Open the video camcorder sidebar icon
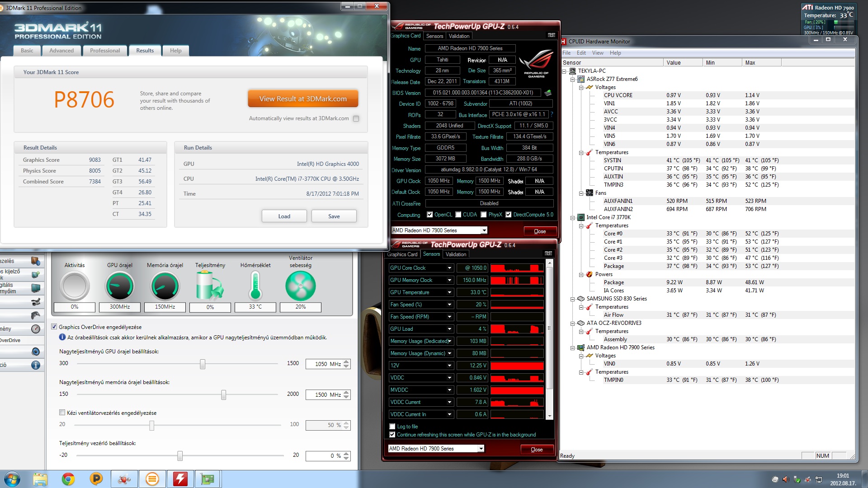This screenshot has width=868, height=488. click(36, 302)
